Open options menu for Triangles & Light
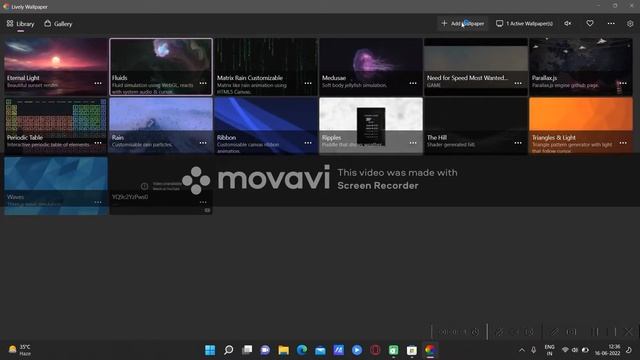640x360 pixels. [x=623, y=143]
